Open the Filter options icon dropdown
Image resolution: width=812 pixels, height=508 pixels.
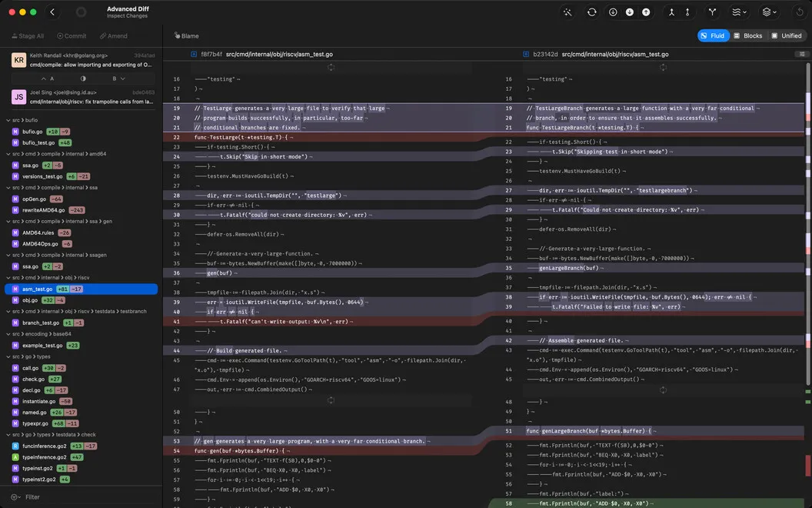(x=15, y=496)
